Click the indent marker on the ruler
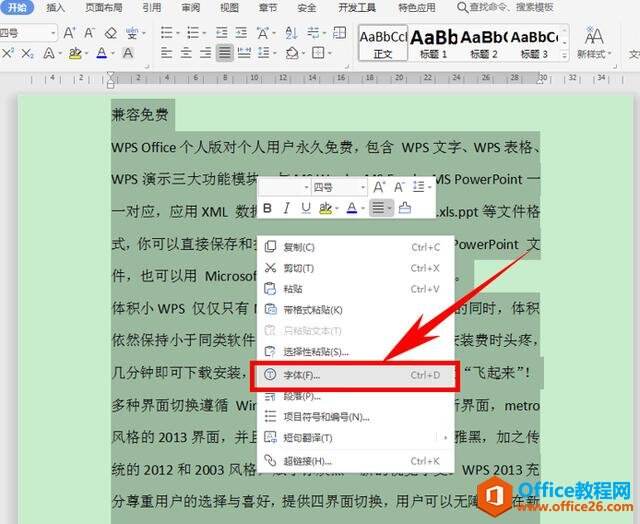Viewport: 640px width, 524px height. tap(111, 80)
